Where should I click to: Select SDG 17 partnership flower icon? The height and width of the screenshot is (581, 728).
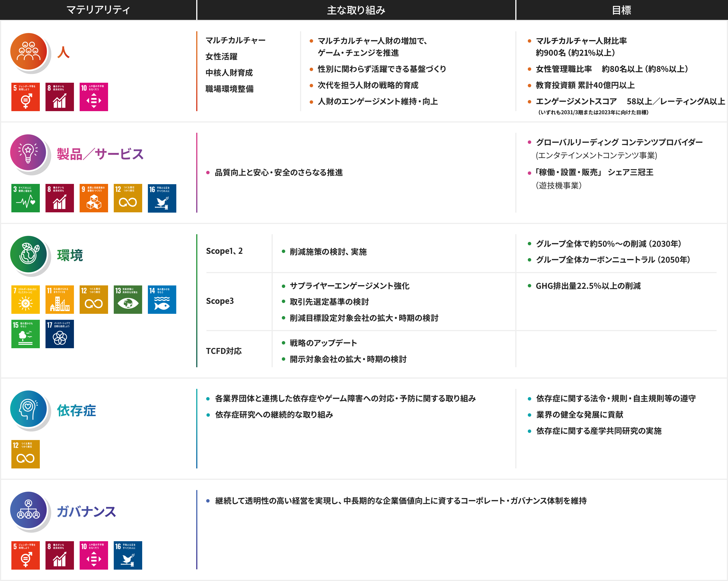(60, 334)
